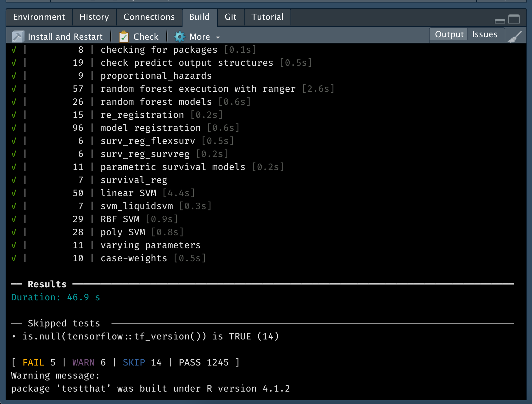Click the Duration 46.9 s text line
The image size is (532, 404).
click(56, 297)
